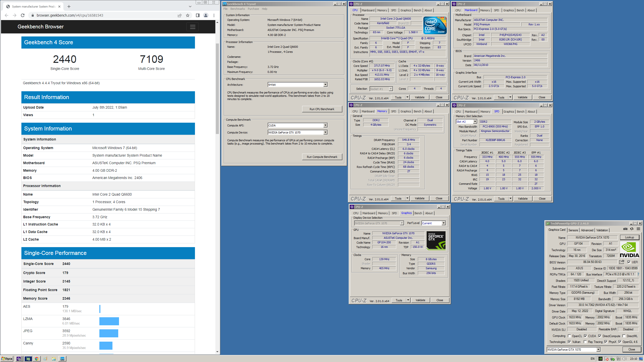
Task: Open the folder icon in taskbar
Action: pos(54,359)
